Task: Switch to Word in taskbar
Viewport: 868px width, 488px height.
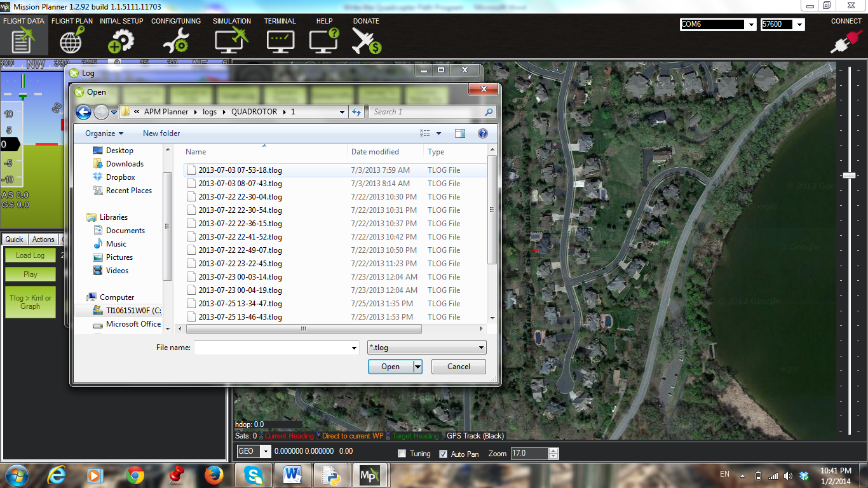Action: pyautogui.click(x=293, y=475)
